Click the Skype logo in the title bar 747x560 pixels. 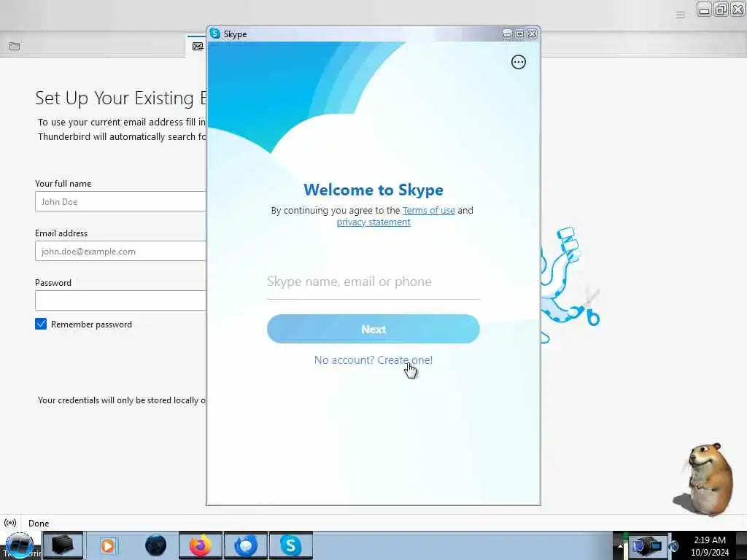(215, 34)
